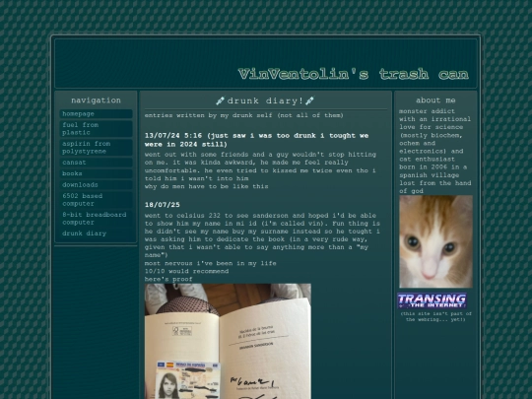
Task: Click the Transing the Internet webring badge
Action: pos(432,300)
